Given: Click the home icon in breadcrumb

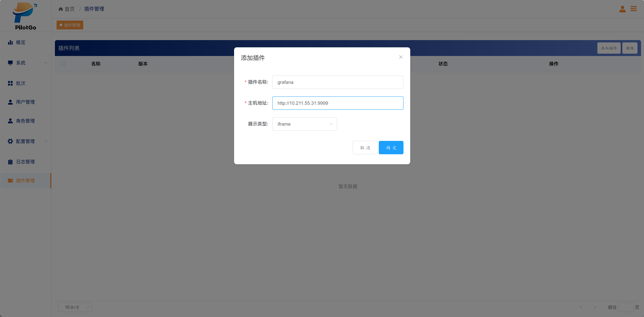Looking at the screenshot, I should coord(61,9).
